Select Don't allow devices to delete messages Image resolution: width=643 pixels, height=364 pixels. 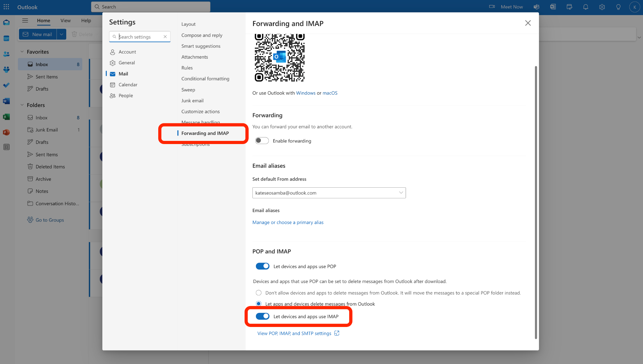coord(258,293)
